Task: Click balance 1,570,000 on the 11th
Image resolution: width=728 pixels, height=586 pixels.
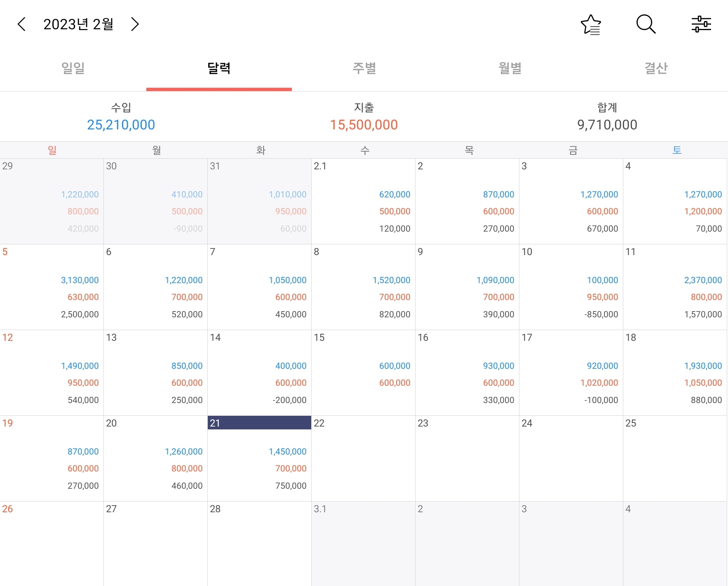Action: (703, 314)
